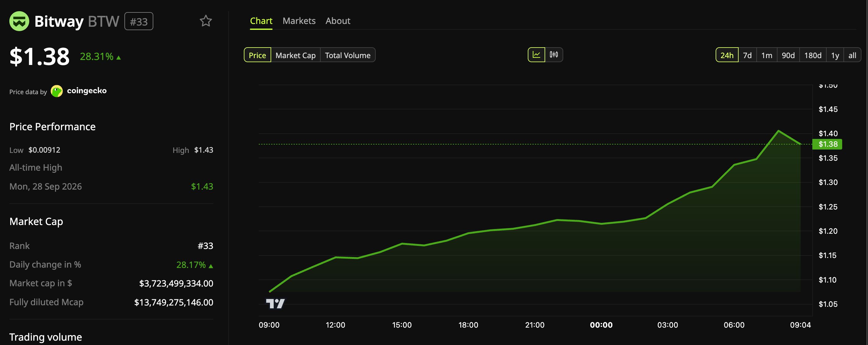Switch to candlestick chart view icon
The width and height of the screenshot is (868, 345).
point(554,55)
